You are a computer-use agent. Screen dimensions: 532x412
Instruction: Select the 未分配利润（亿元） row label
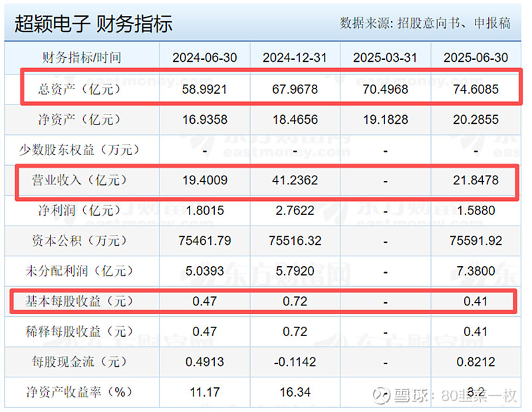point(79,271)
